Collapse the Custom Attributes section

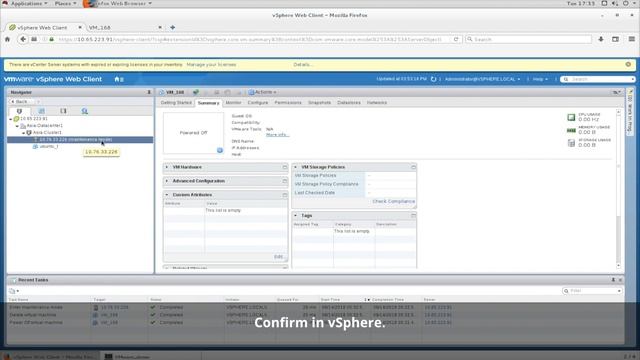167,195
